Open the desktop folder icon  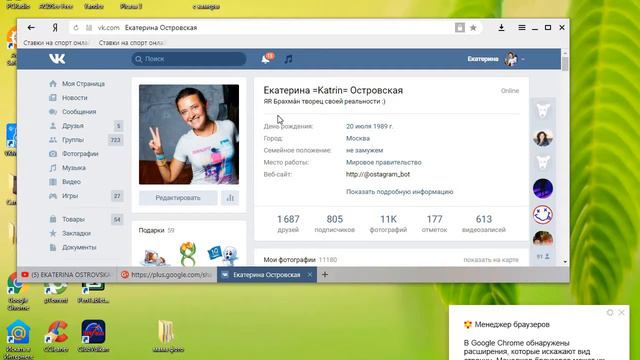tap(167, 336)
